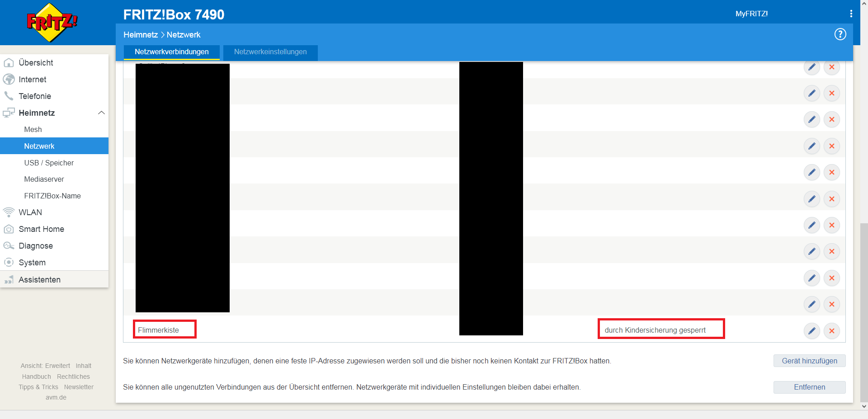Open the help question mark icon

(x=840, y=34)
